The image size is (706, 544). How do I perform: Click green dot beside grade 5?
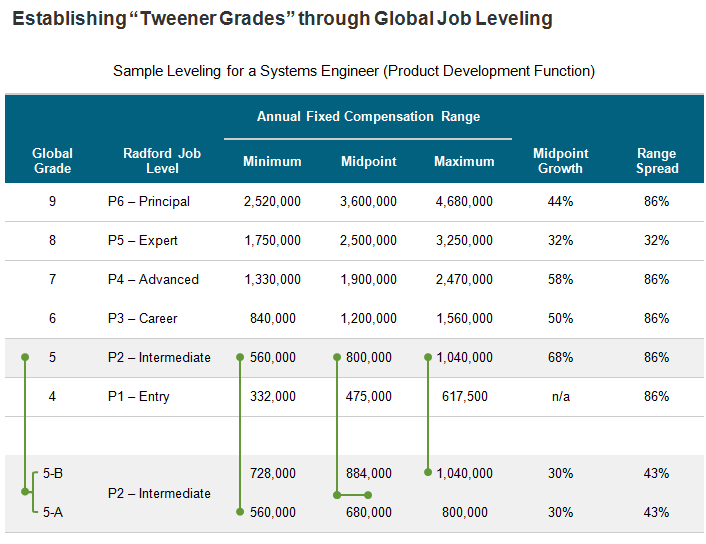pyautogui.click(x=25, y=357)
